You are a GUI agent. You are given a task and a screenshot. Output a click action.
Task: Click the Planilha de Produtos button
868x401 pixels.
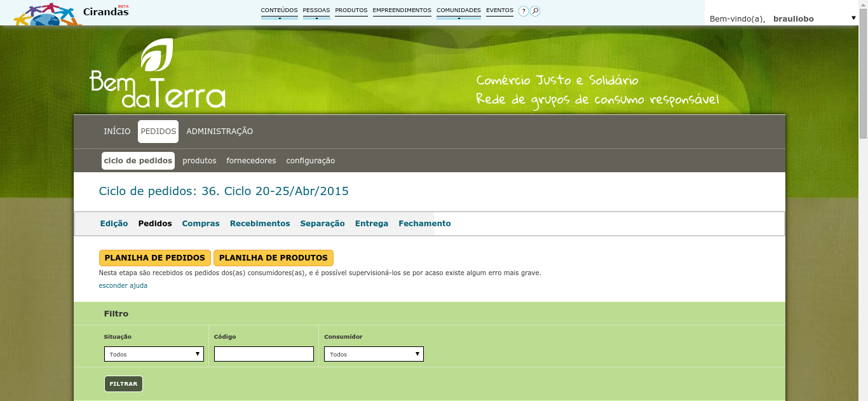tap(273, 258)
